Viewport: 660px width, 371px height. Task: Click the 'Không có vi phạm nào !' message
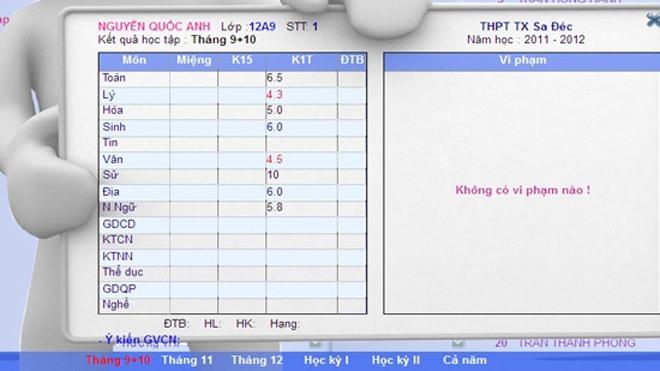(x=523, y=190)
